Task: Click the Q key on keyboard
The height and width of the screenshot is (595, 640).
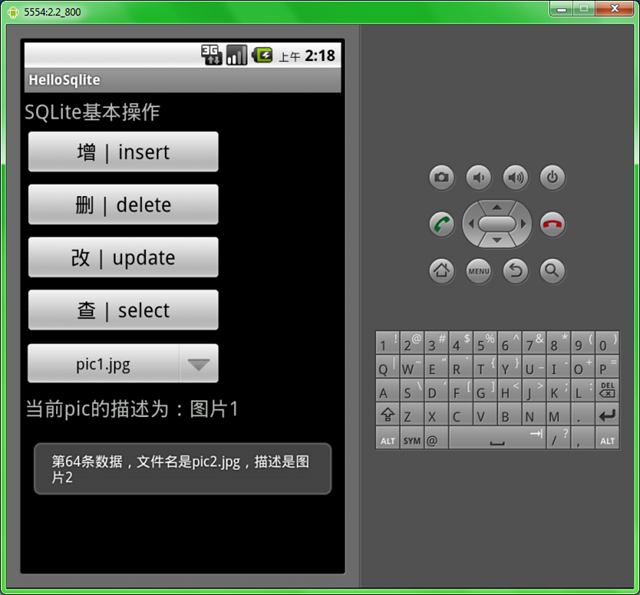Action: [388, 367]
